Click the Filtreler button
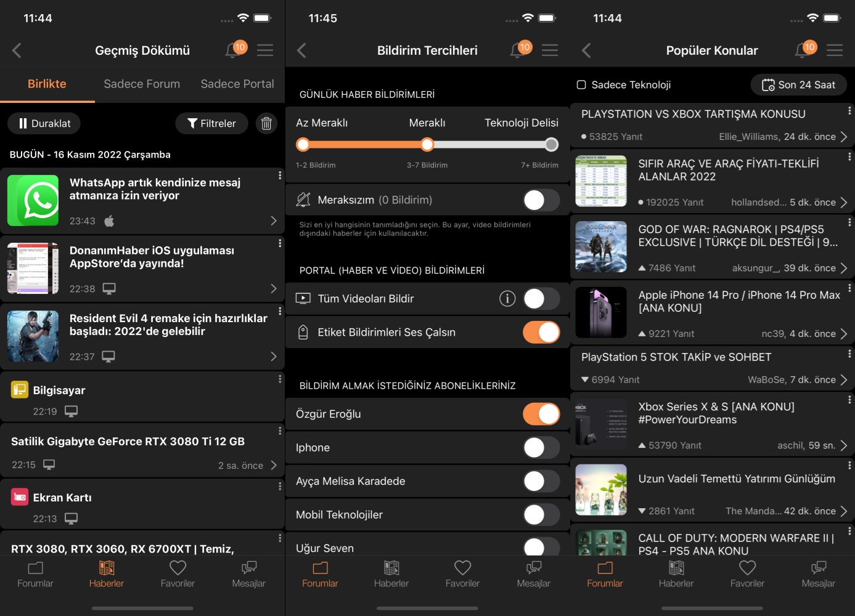 [x=211, y=123]
